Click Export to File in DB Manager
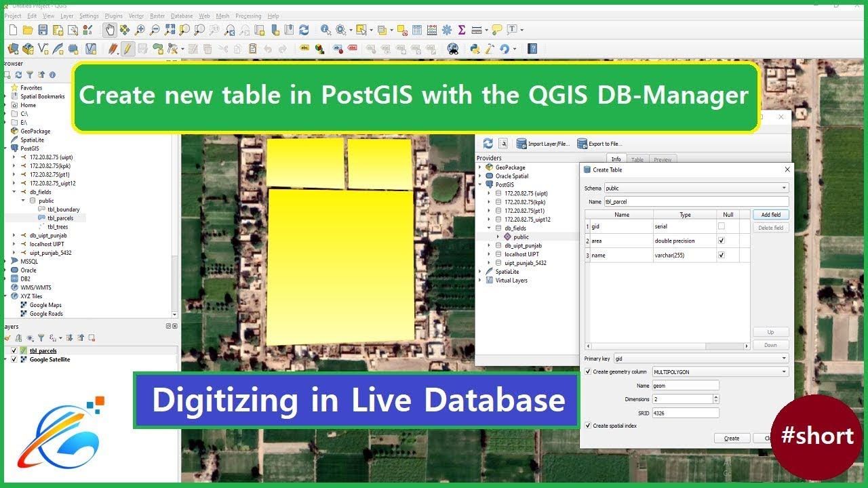 click(599, 144)
